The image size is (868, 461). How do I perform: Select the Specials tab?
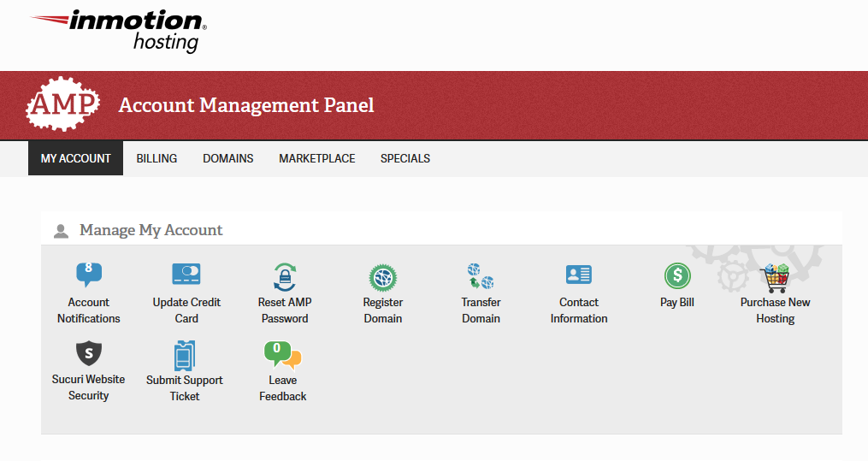point(405,158)
